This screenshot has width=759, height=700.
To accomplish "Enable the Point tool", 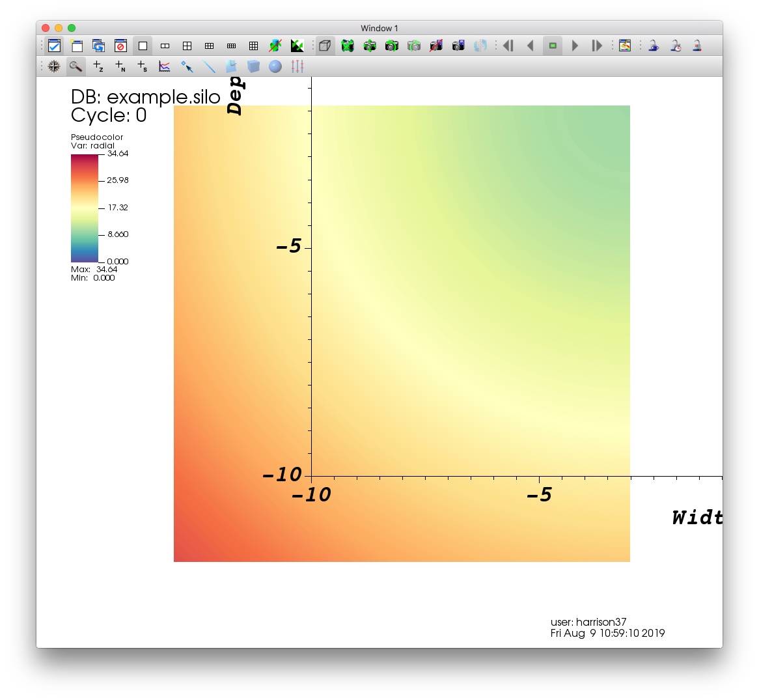I will pyautogui.click(x=187, y=66).
